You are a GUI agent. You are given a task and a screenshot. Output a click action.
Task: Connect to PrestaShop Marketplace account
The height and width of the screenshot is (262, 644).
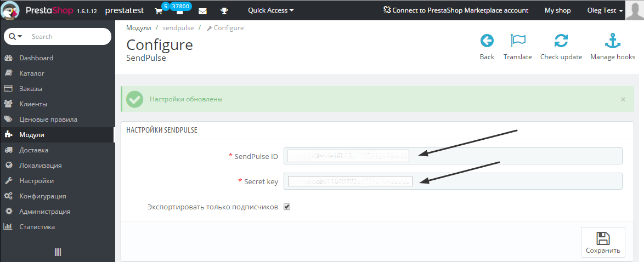click(456, 10)
